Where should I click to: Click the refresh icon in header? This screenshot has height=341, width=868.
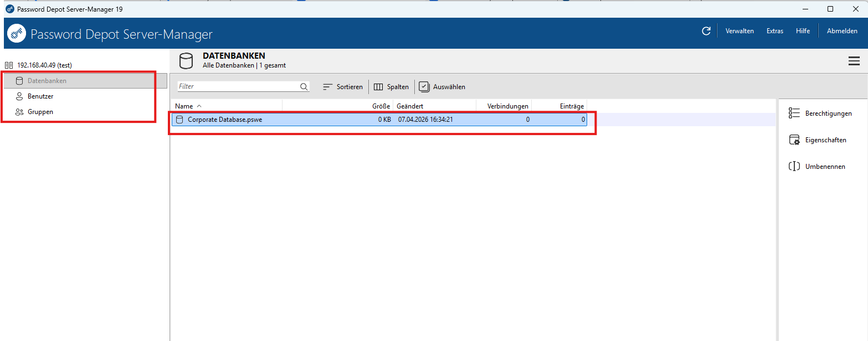pyautogui.click(x=706, y=31)
